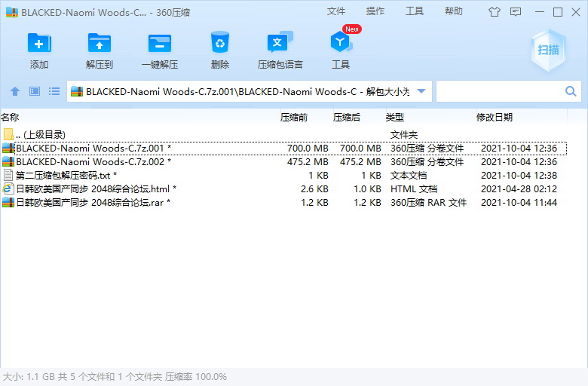Click the 1.0 KB compressed size value
Screen dimensions: 588x386
coord(367,188)
